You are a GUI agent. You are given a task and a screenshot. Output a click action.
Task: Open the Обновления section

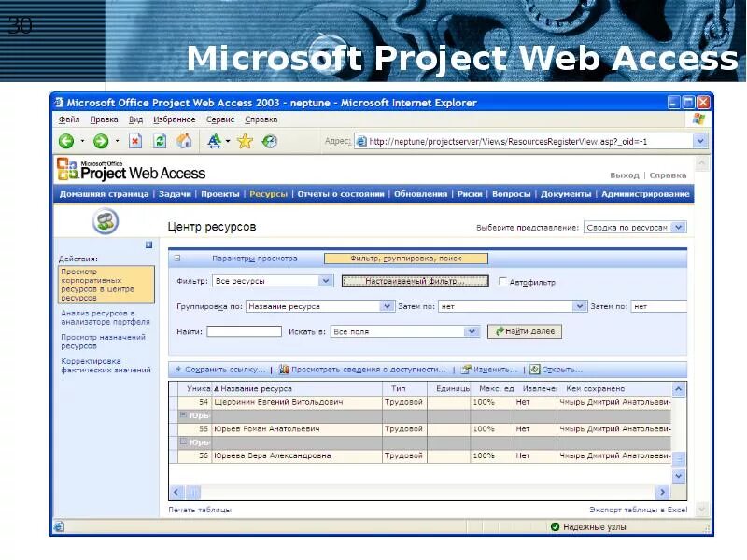[421, 194]
